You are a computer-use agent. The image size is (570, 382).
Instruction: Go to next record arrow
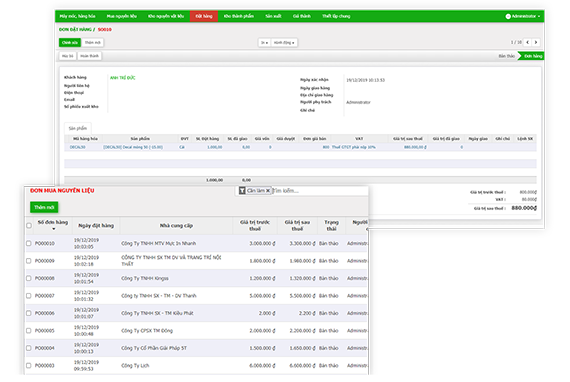point(535,43)
